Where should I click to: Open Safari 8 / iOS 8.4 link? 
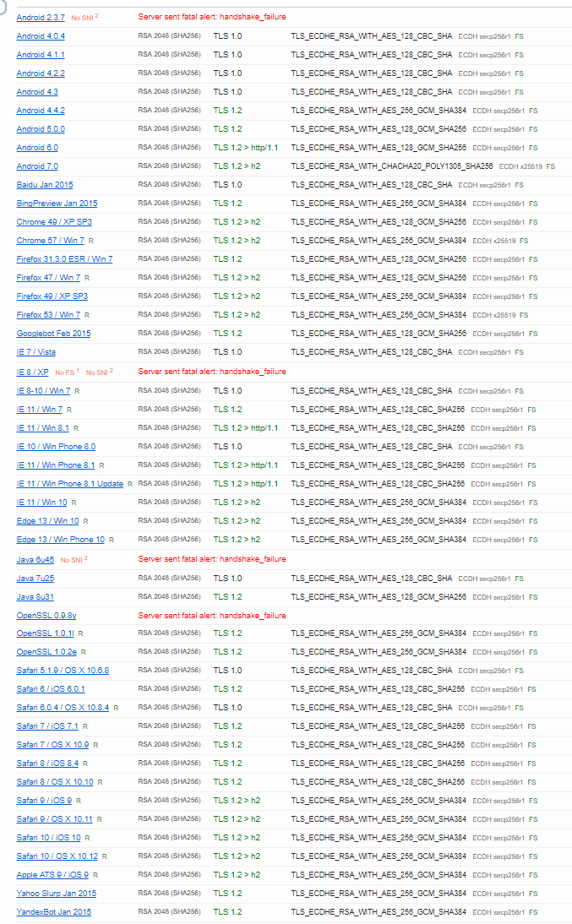tap(47, 764)
